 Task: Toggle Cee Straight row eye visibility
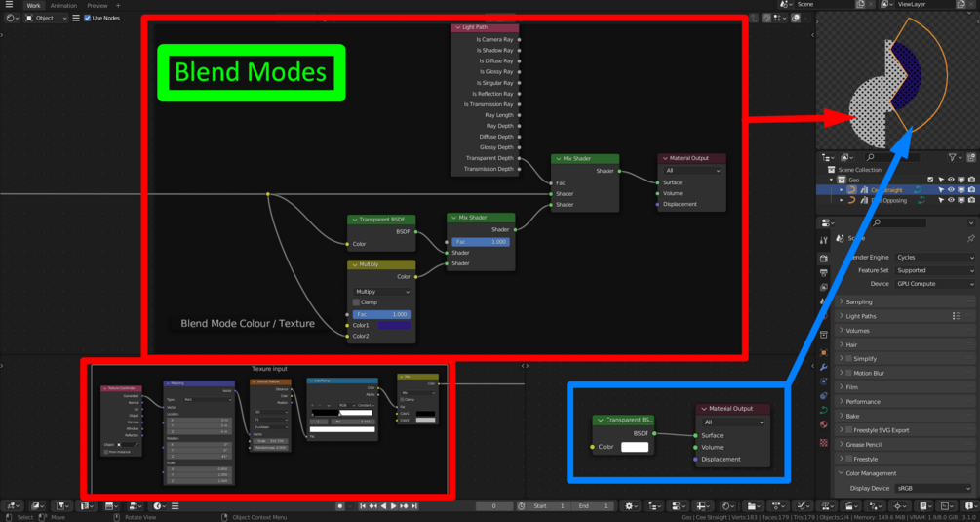951,190
